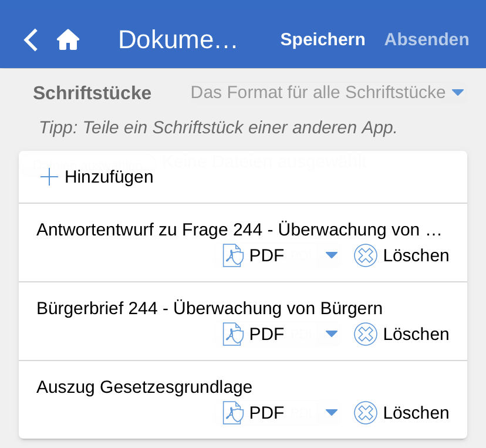Click PDF icon for Bürgerbrief 244

click(x=233, y=334)
